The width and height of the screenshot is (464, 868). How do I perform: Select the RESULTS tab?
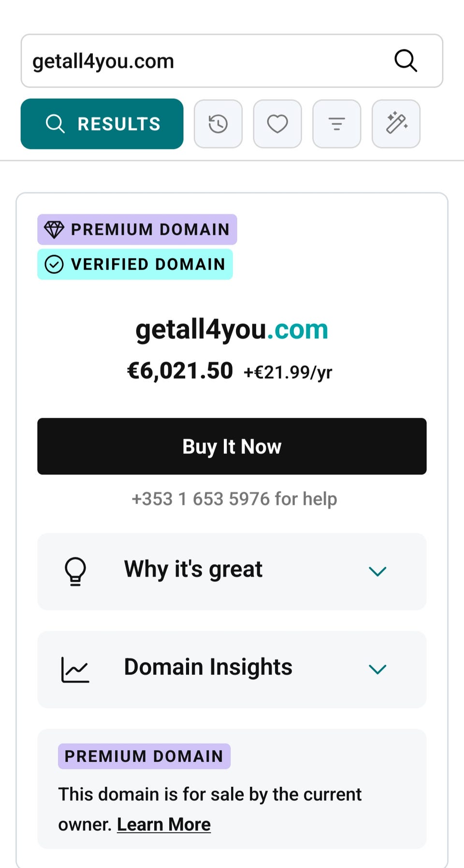pyautogui.click(x=102, y=124)
